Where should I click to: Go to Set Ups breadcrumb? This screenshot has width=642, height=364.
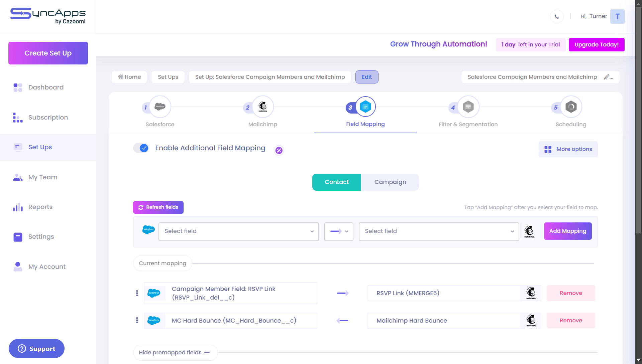point(168,77)
